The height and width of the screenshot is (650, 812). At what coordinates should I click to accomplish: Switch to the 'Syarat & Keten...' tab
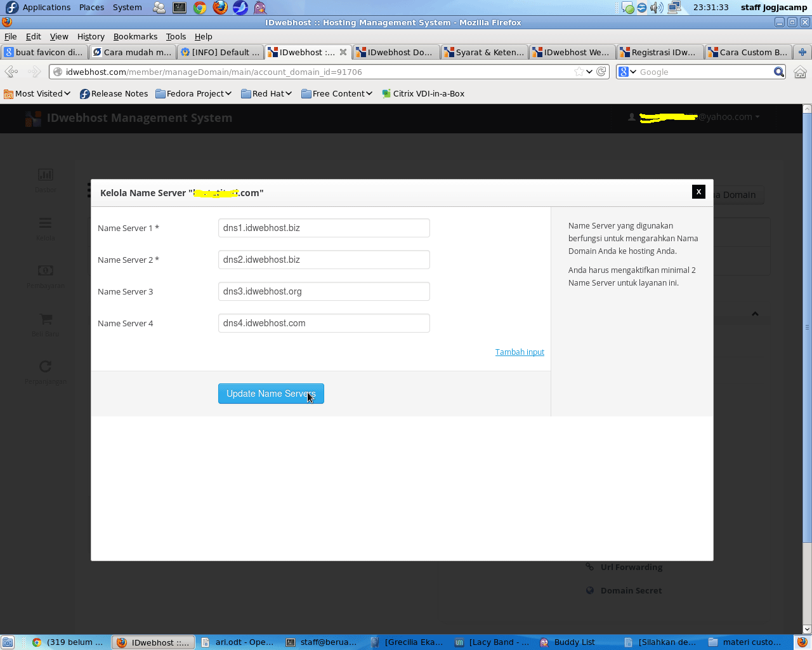(x=484, y=52)
